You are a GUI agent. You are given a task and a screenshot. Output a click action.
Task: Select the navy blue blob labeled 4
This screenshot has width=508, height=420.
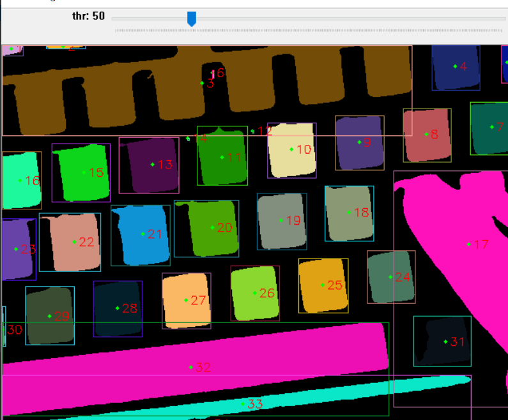[x=456, y=67]
